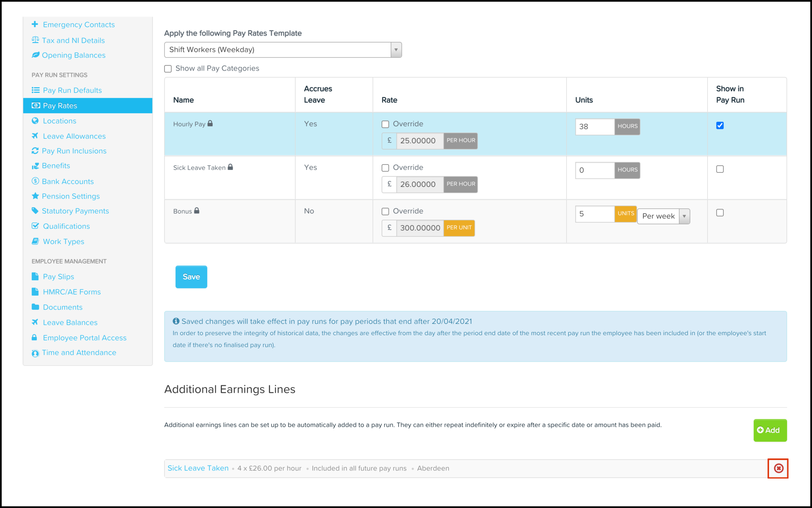Viewport: 812px width, 508px height.
Task: Open Pay Run Defaults in sidebar
Action: pos(72,90)
